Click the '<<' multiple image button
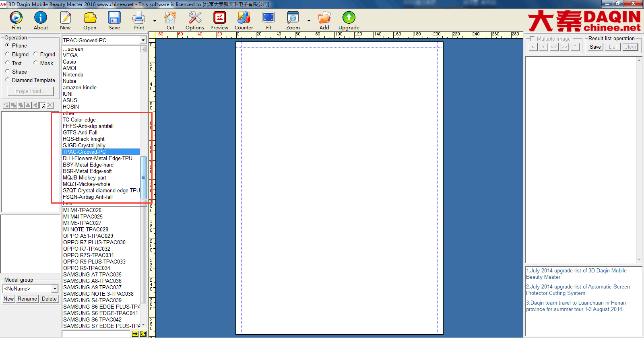The height and width of the screenshot is (338, 644). pos(554,47)
